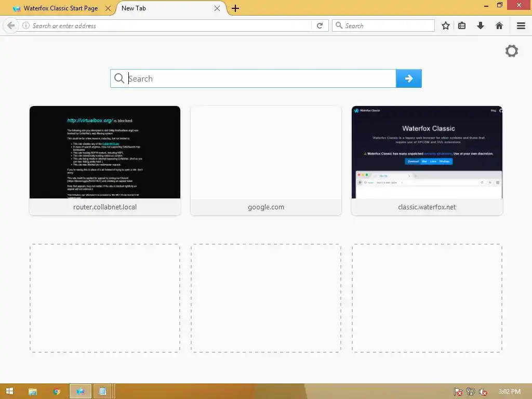
Task: Focus the address bar field
Action: click(170, 25)
